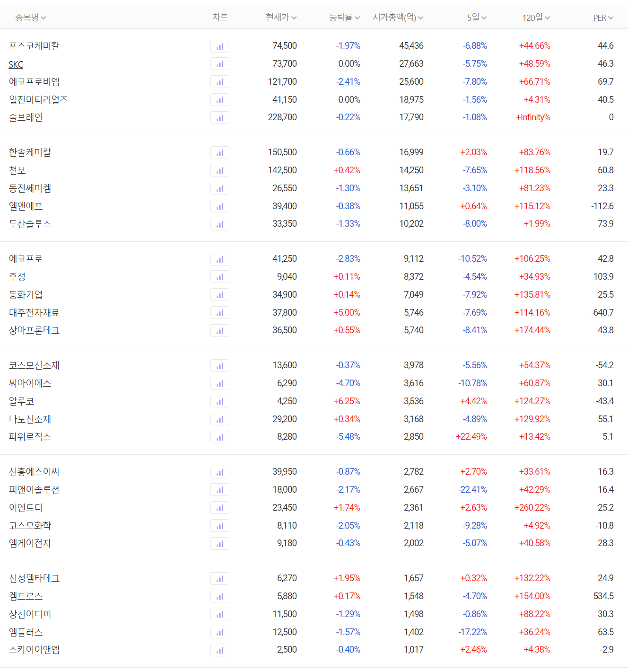Sort by 종목명 column header

pos(31,18)
